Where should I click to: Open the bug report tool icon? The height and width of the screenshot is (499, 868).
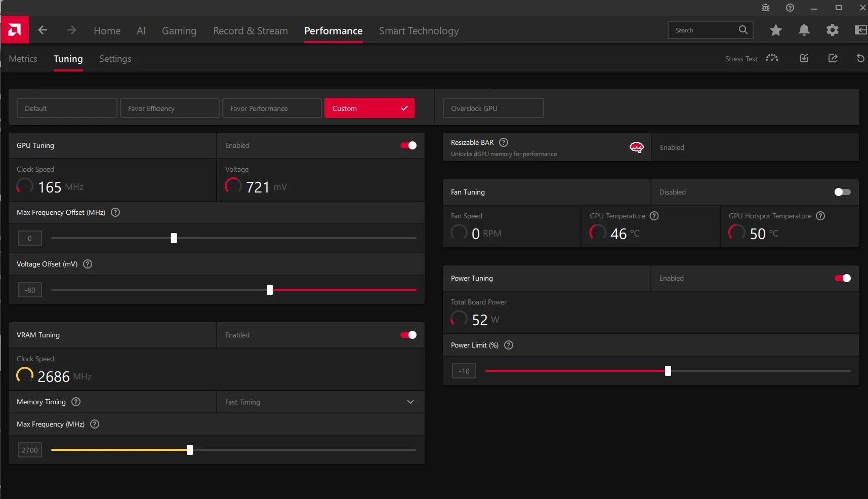[x=766, y=8]
